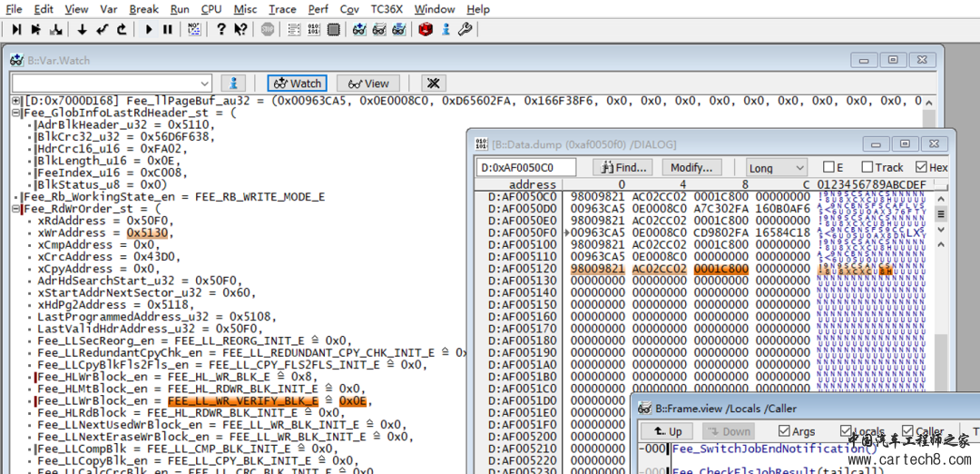Image resolution: width=980 pixels, height=474 pixels.
Task: Click crossed-tools delete icon in Var.Watch
Action: tap(434, 84)
